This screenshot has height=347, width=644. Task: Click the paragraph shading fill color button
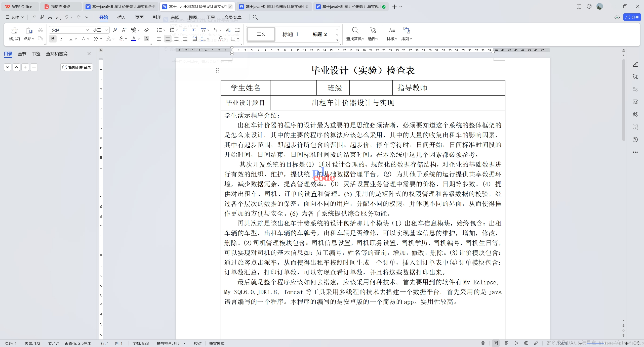point(221,39)
